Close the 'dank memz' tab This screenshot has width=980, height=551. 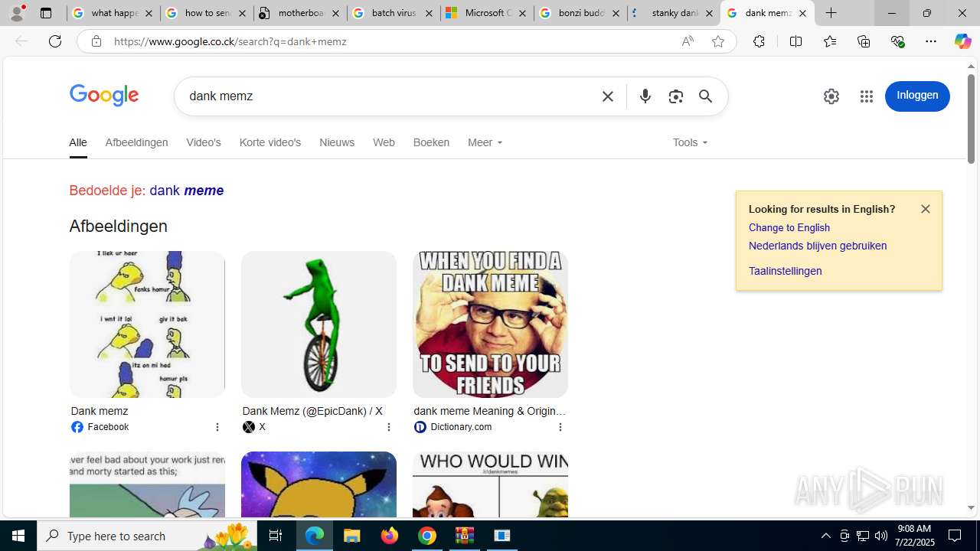click(x=802, y=13)
